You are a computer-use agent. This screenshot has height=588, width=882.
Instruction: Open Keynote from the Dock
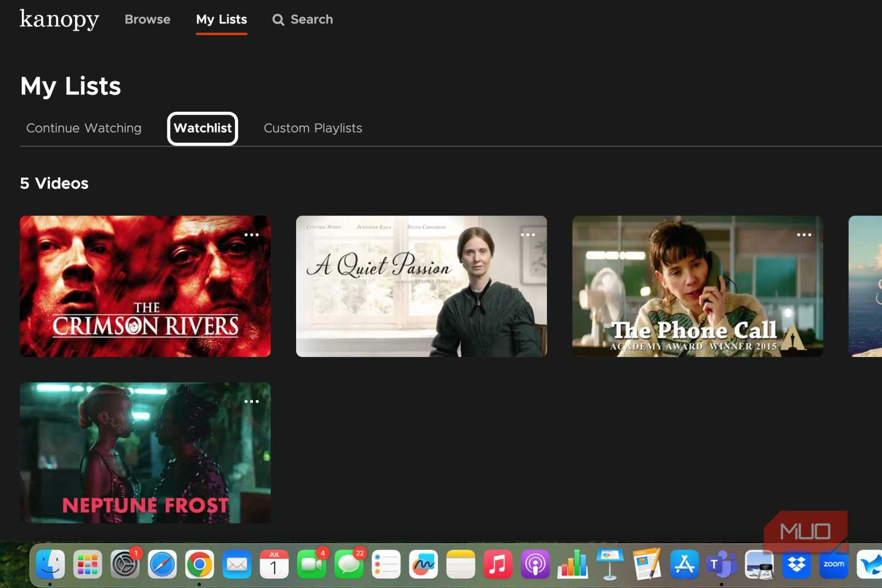pyautogui.click(x=610, y=564)
